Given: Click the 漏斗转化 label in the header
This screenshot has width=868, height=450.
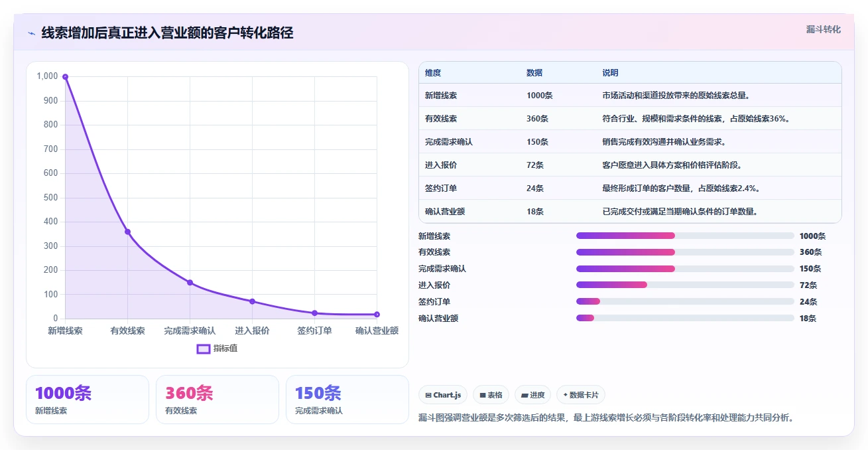Looking at the screenshot, I should 824,30.
